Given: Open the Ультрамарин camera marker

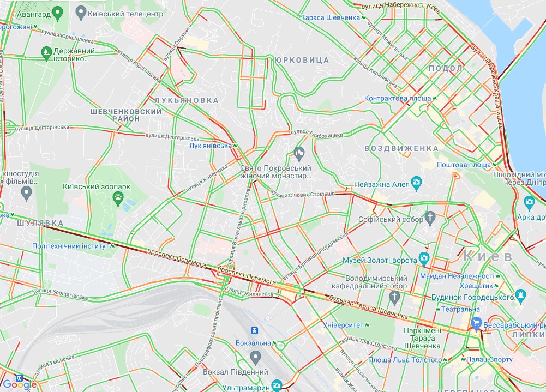Looking at the screenshot, I should (x=277, y=386).
